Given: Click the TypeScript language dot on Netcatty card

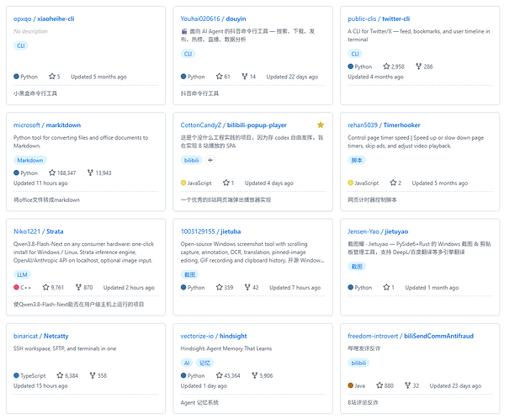Looking at the screenshot, I should point(16,375).
